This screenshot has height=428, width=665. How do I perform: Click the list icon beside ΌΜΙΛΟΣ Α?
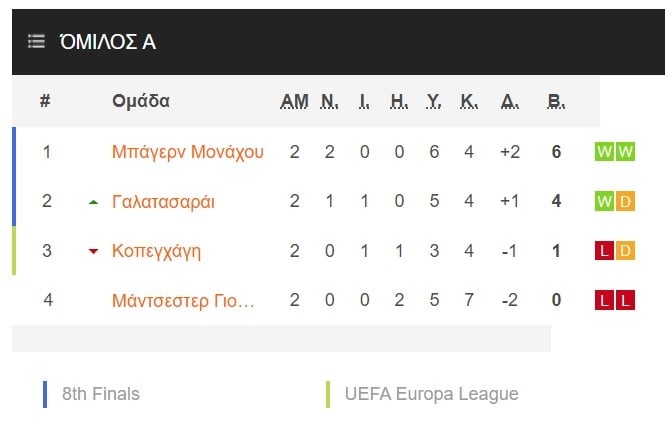click(x=36, y=42)
